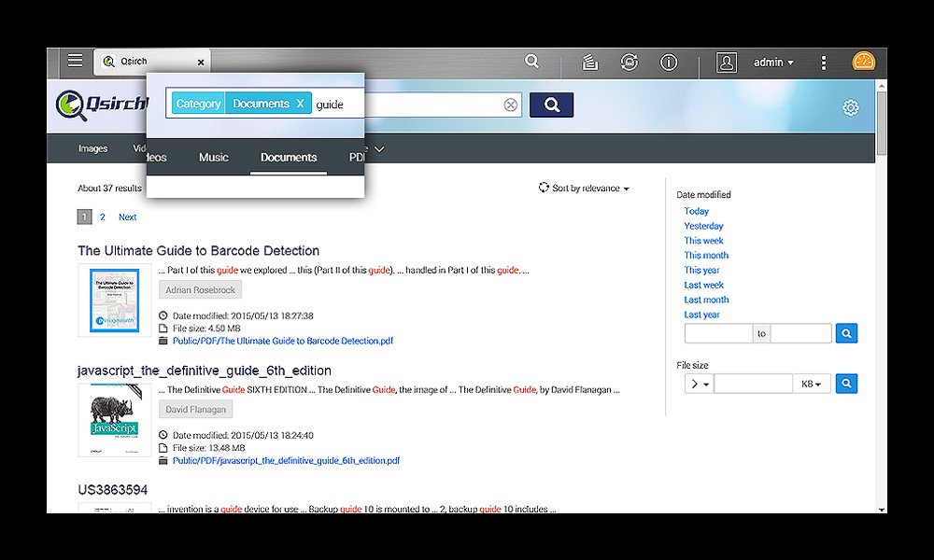Viewport: 934px width, 560px height.
Task: Go to Next results page
Action: (127, 217)
